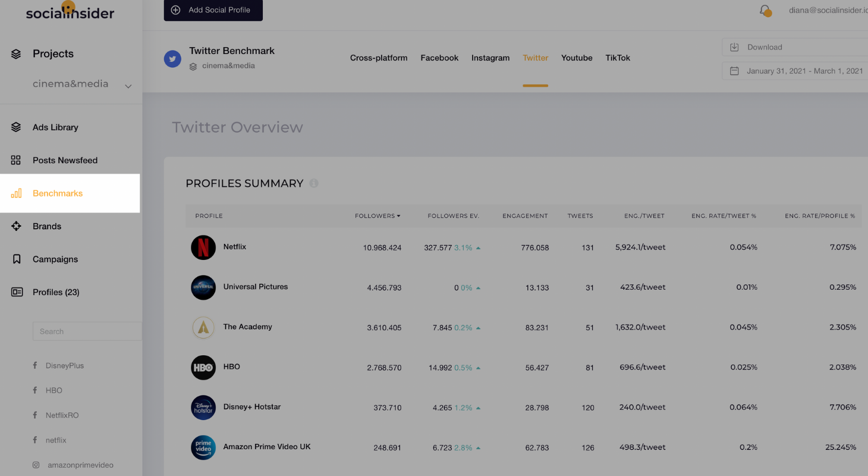Switch to the TikTok tab

click(618, 58)
